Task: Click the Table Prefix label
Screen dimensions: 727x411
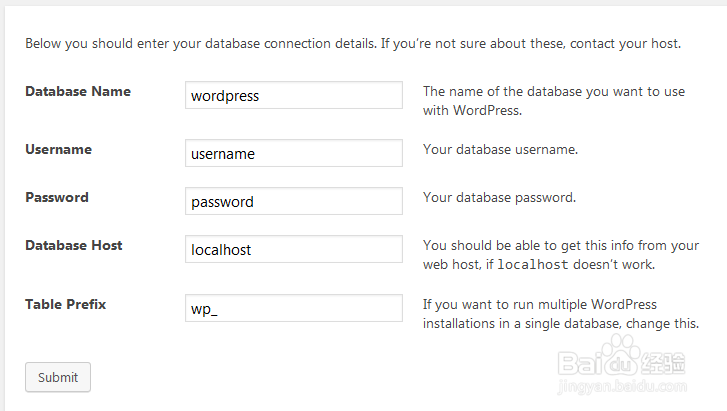Action: (x=66, y=304)
